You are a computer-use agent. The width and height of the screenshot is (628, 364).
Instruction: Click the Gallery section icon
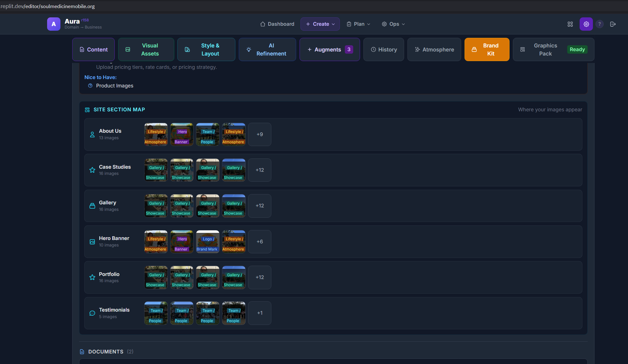tap(92, 206)
